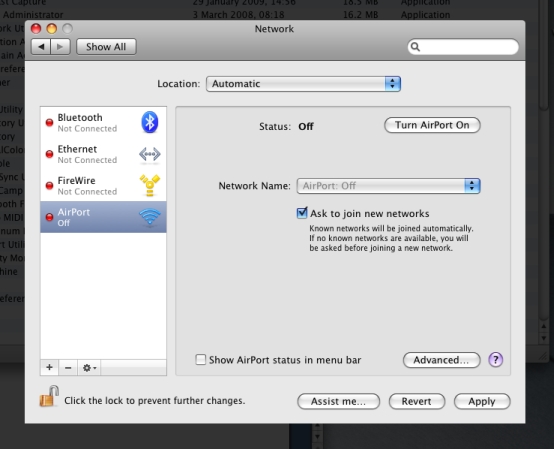Click the background window scrollbar down arrow
Image resolution: width=554 pixels, height=449 pixels.
click(543, 338)
